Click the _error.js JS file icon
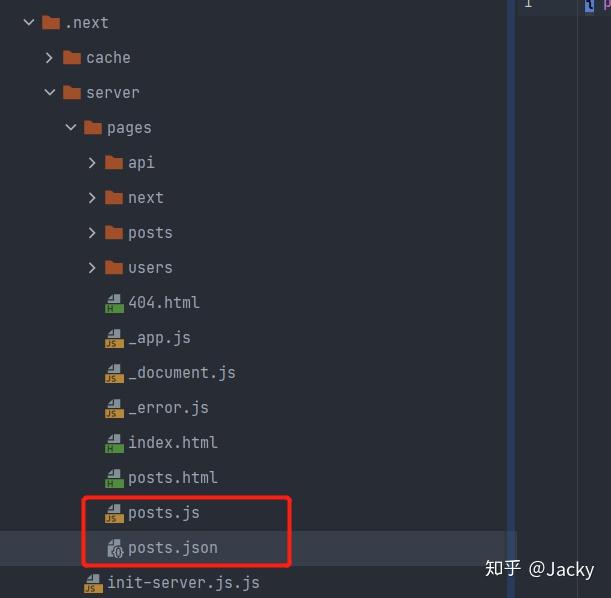This screenshot has height=598, width=611. tap(114, 409)
